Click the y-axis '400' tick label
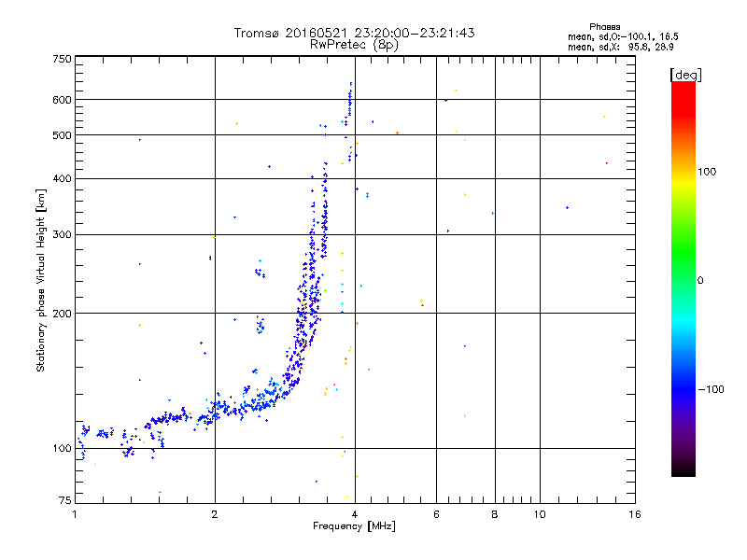This screenshot has width=747, height=560. (62, 179)
